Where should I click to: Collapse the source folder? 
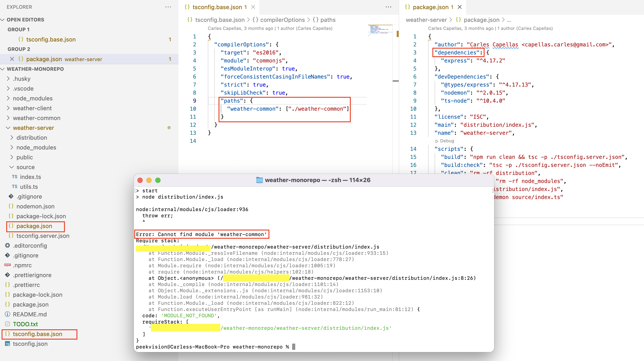pyautogui.click(x=12, y=167)
